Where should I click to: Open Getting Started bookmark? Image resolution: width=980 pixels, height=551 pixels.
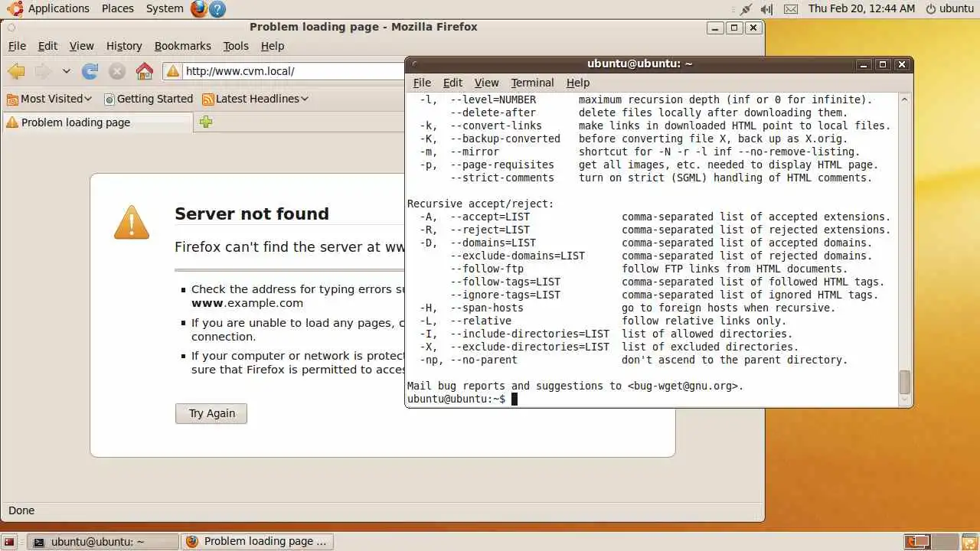tap(149, 99)
